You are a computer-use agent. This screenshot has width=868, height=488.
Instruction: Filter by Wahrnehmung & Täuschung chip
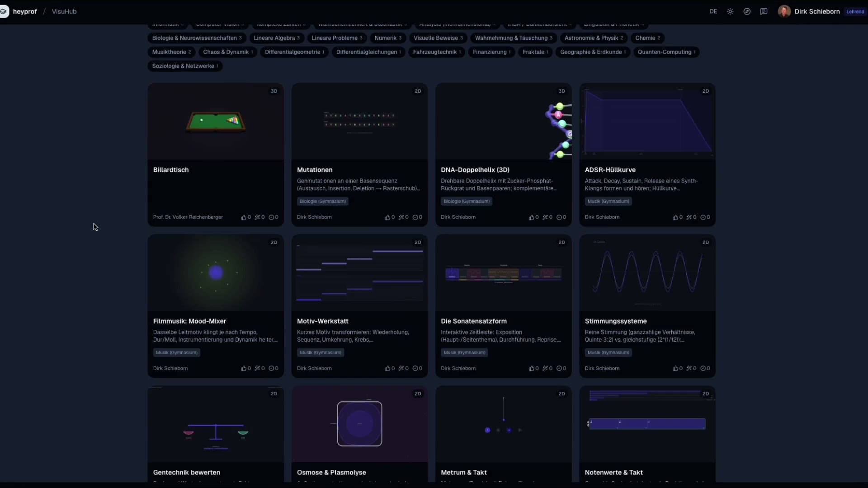tap(514, 38)
